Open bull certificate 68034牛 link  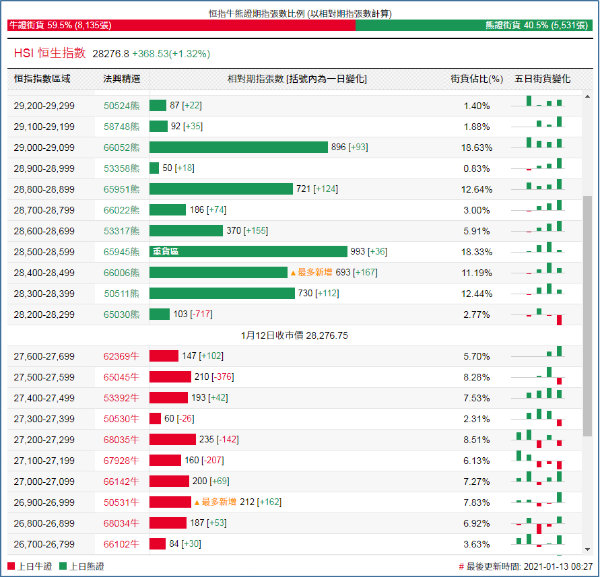tap(121, 523)
